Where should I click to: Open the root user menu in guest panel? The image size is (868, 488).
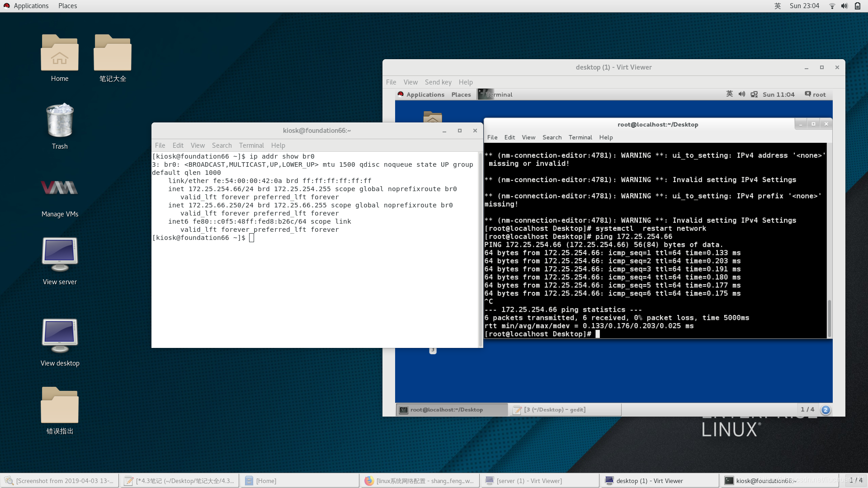pos(815,94)
